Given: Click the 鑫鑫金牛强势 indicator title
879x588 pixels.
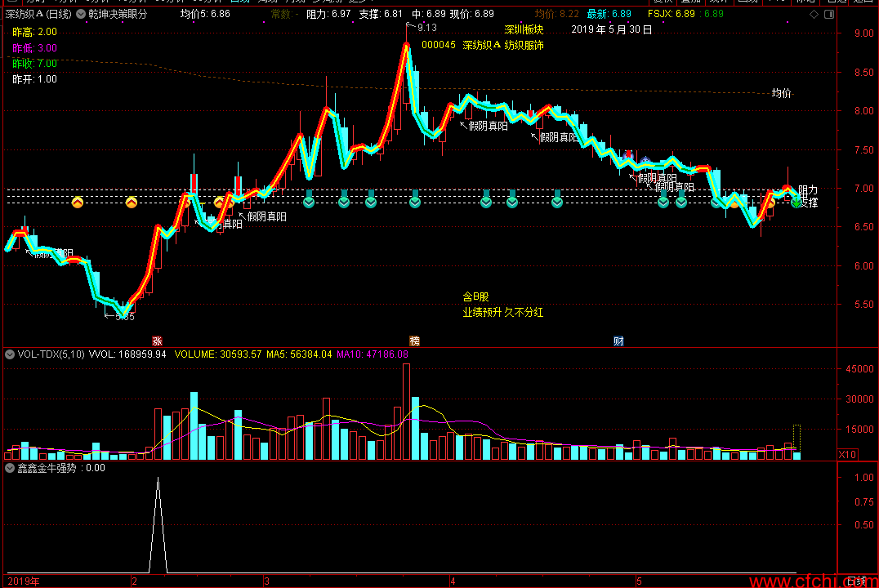Looking at the screenshot, I should coord(47,467).
